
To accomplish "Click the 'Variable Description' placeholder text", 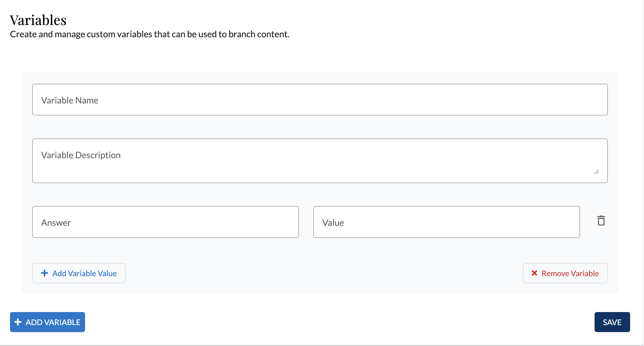I will [x=81, y=155].
